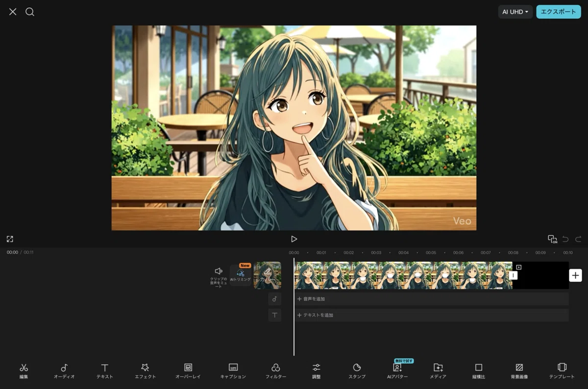
Task: Select the cover thumbnail beside the timeline
Action: pos(268,275)
